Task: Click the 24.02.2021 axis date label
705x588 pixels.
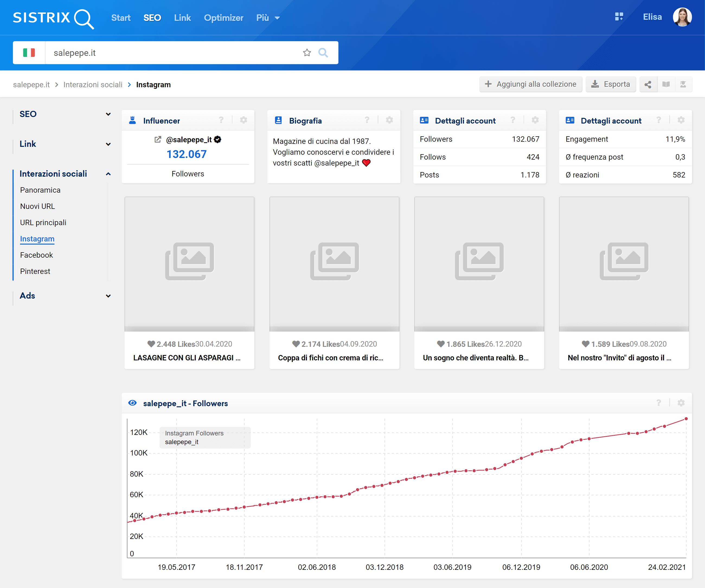Action: [667, 567]
